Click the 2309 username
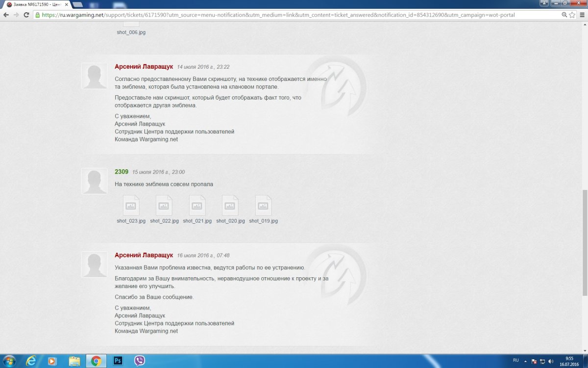Image resolution: width=588 pixels, height=368 pixels. click(x=122, y=172)
